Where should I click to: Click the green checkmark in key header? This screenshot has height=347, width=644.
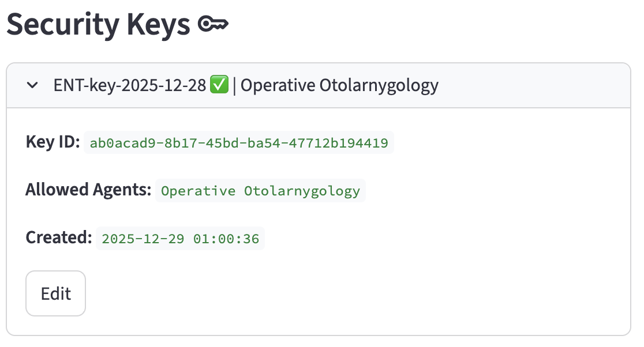tap(219, 85)
